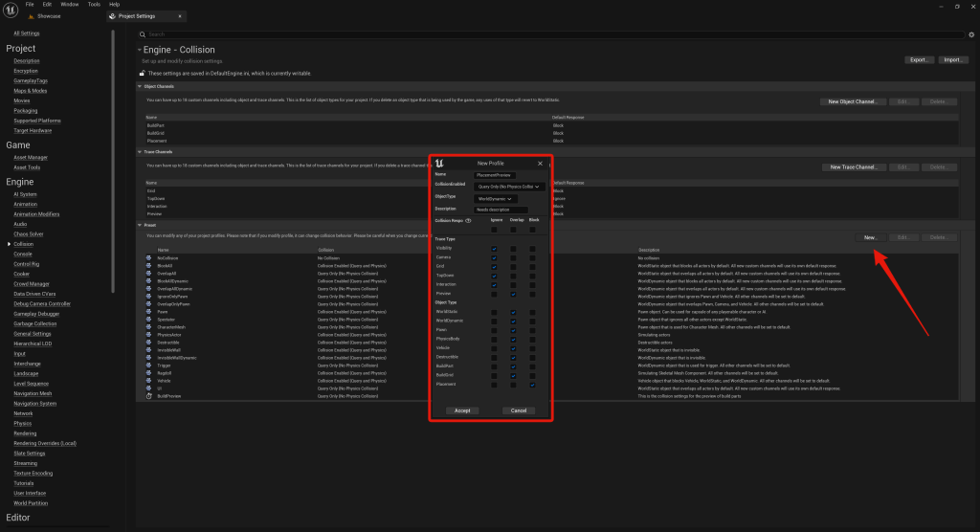Collapse the Object Channels section
The image size is (980, 532).
click(140, 86)
